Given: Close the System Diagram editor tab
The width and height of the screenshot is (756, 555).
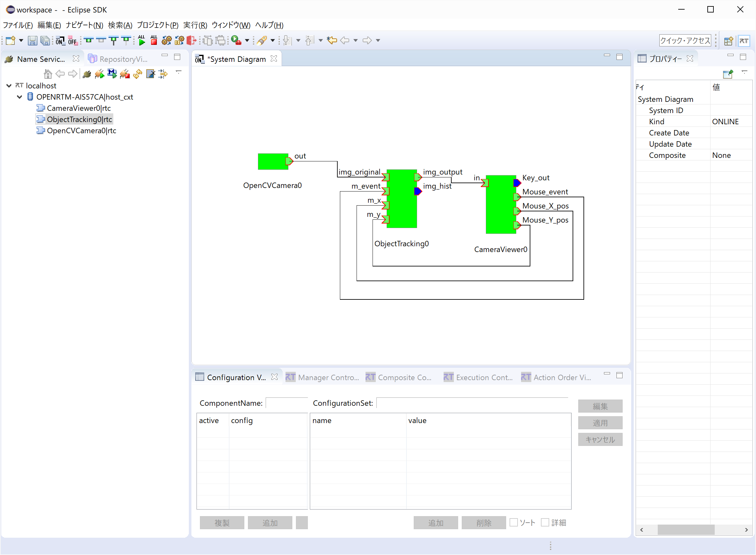Looking at the screenshot, I should (x=274, y=59).
